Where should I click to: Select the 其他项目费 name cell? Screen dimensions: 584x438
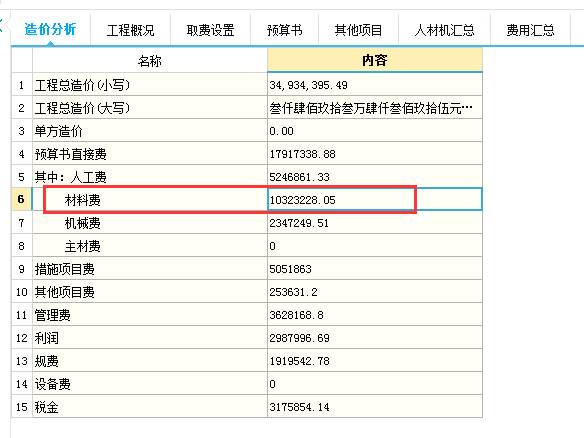(x=150, y=292)
